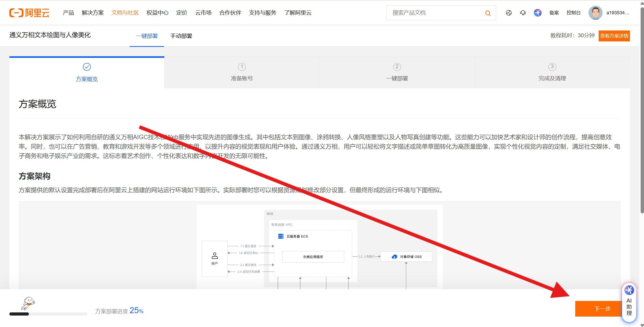Click the user avatar picture

pos(595,13)
